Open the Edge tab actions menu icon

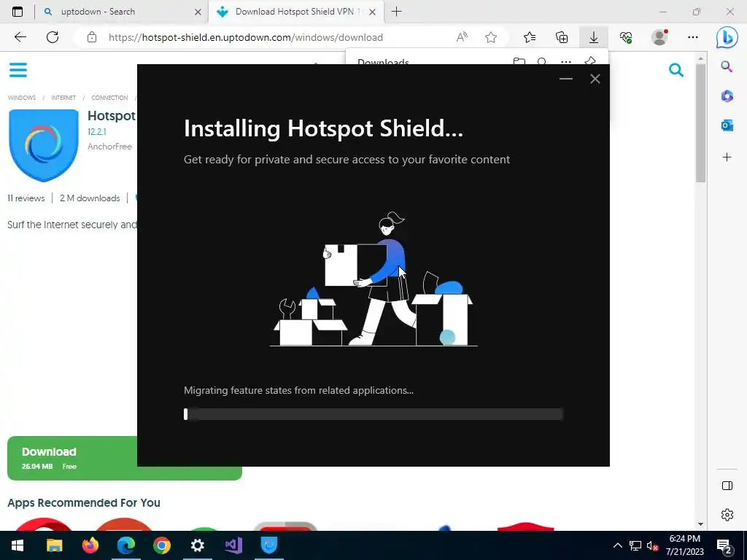[18, 12]
